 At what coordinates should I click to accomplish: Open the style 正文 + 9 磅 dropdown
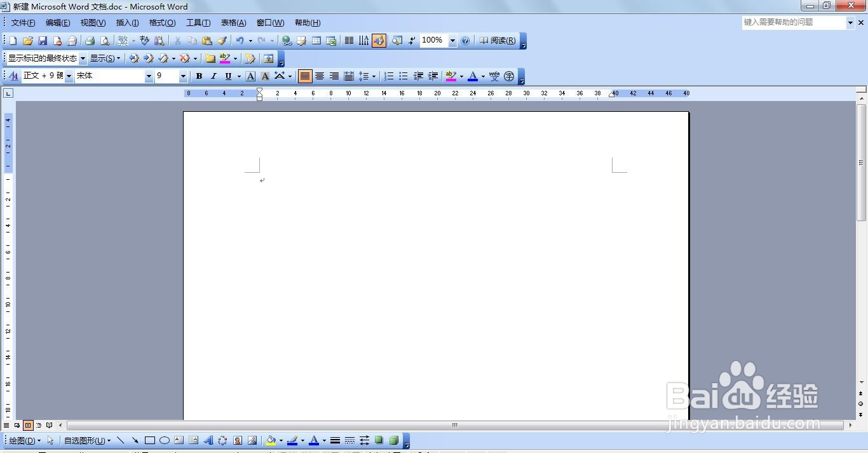(69, 76)
